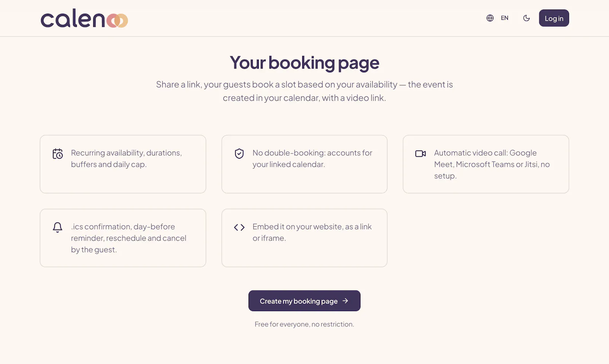This screenshot has height=364, width=609.
Task: Select the Embed it on your website card
Action: click(x=304, y=238)
